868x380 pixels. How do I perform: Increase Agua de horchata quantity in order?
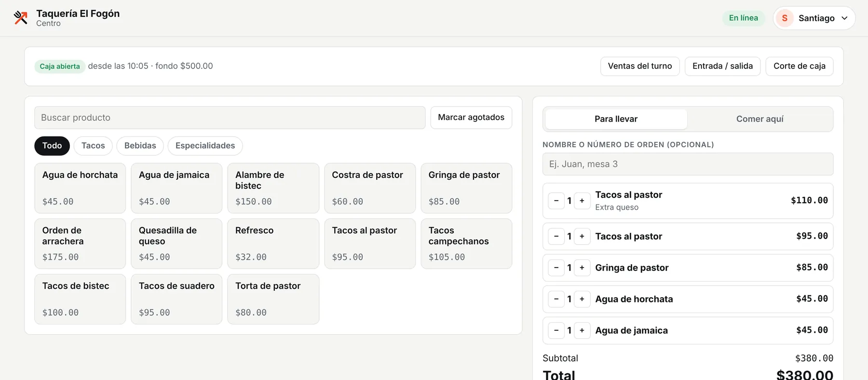tap(582, 299)
